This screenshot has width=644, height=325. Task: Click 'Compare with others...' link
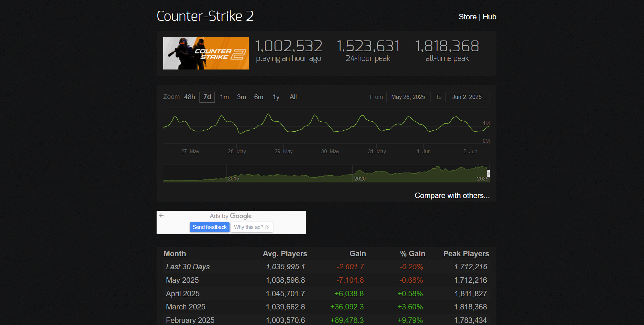[452, 196]
